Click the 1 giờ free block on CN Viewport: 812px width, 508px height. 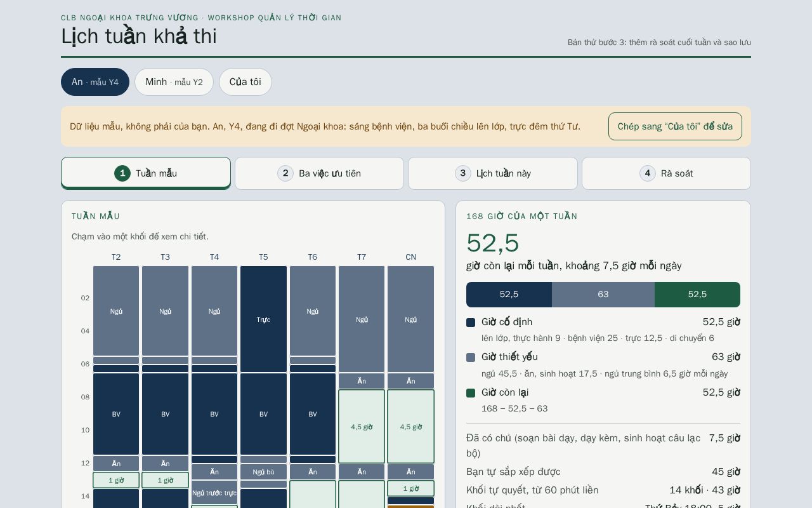(x=411, y=488)
